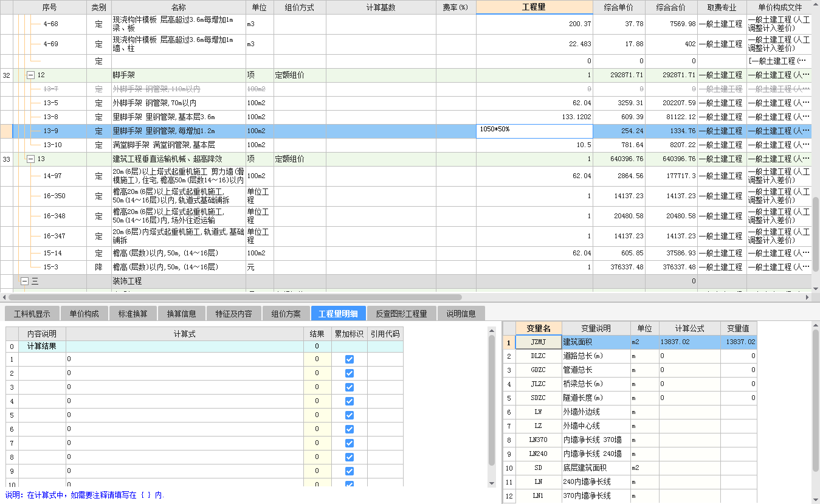Toggle the 累加标识 checkbox in row 8
820x504 pixels.
click(x=349, y=457)
